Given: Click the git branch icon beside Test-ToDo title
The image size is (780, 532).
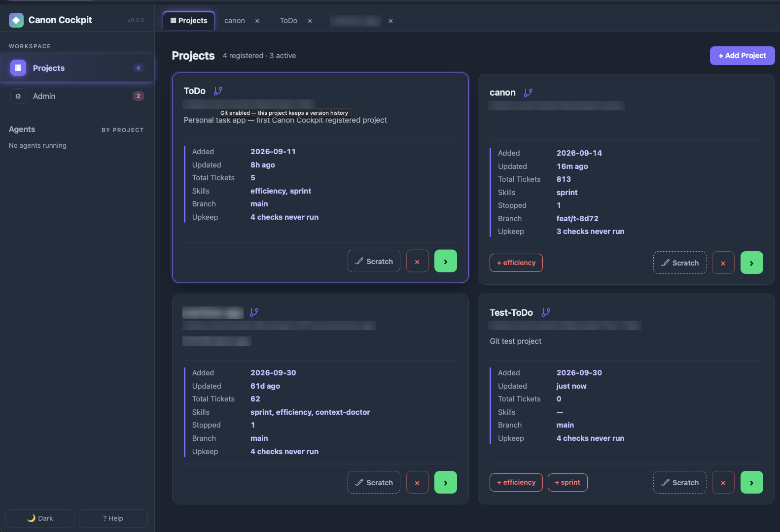Looking at the screenshot, I should coord(546,312).
